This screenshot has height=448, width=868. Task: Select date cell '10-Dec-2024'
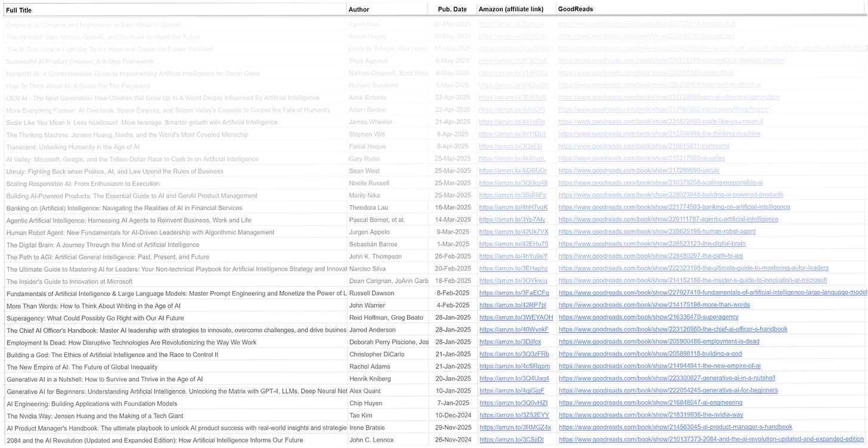451,416
